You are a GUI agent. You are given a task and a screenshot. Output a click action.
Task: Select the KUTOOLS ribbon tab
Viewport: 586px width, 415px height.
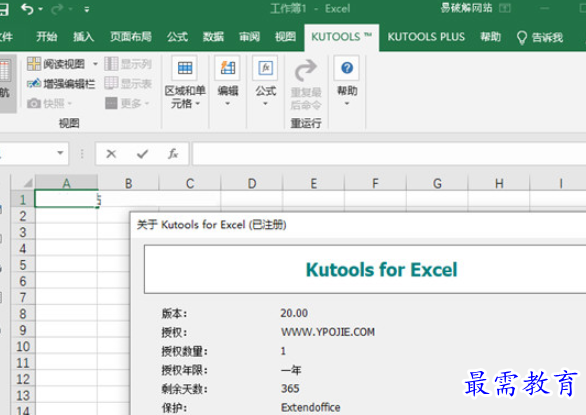pos(342,37)
